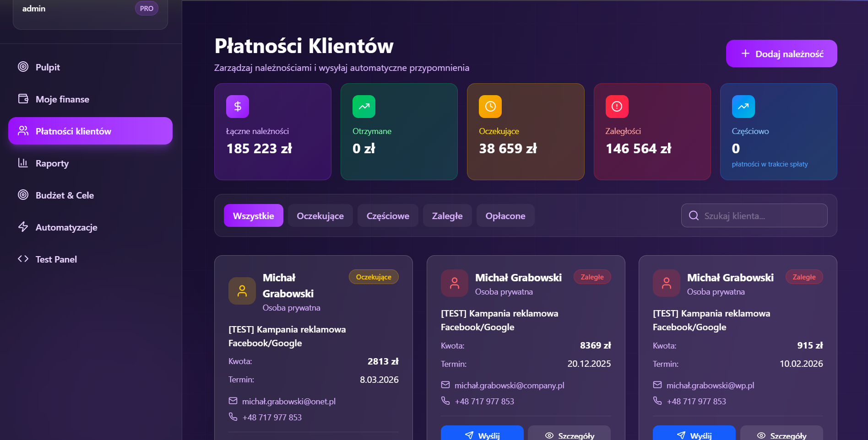Go to Moje finanse section
868x440 pixels.
tap(62, 99)
